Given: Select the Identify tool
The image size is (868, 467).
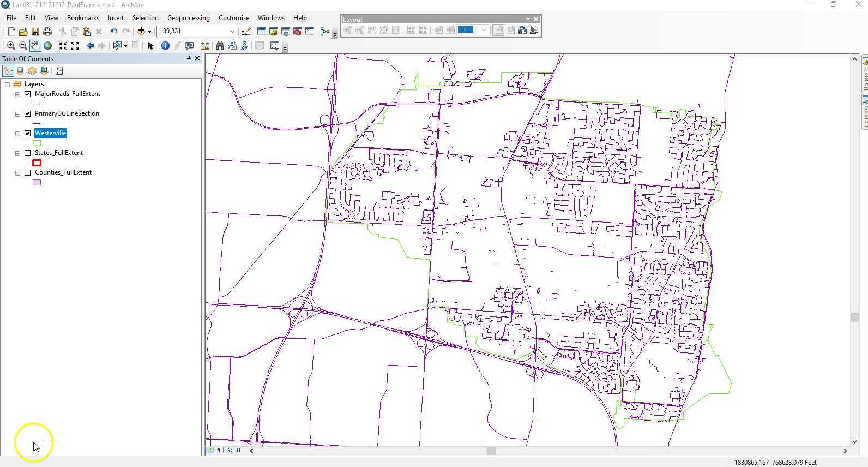Looking at the screenshot, I should 165,46.
